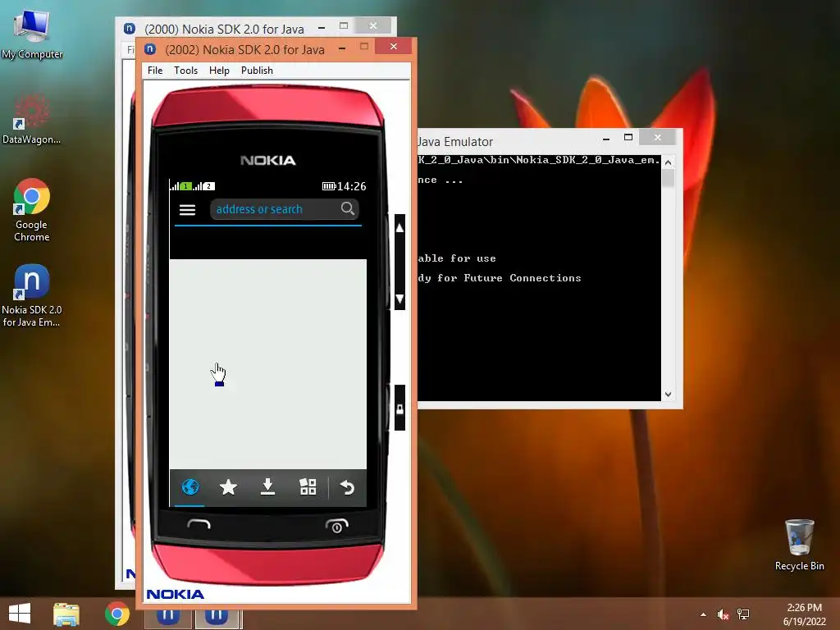Select the Google Chrome desktop shortcut
Screen dimensions: 840x630
pyautogui.click(x=32, y=209)
